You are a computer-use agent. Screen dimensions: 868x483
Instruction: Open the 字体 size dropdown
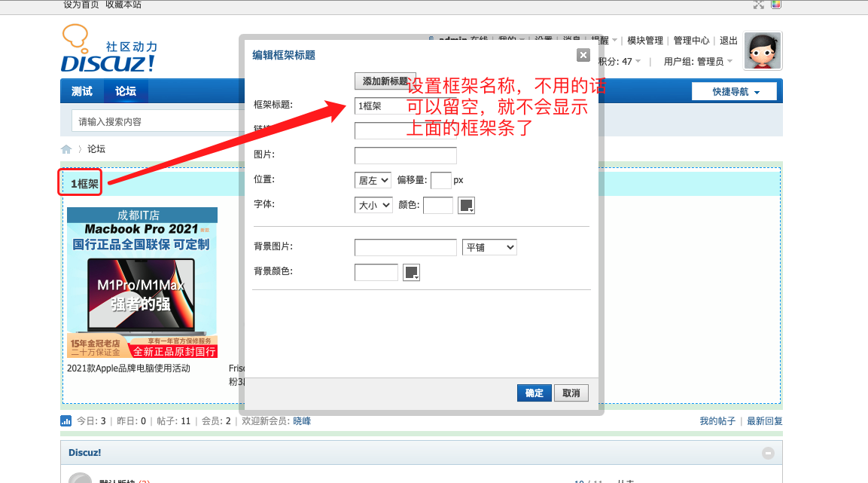(373, 205)
